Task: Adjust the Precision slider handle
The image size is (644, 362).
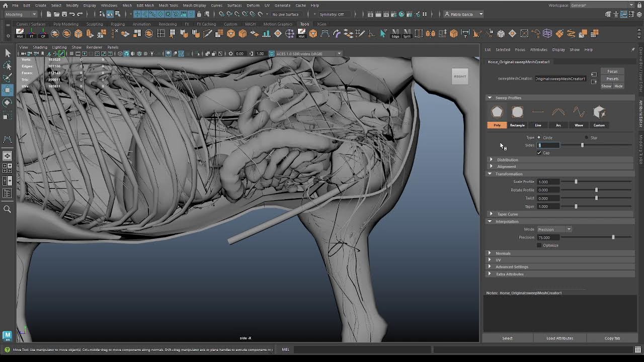Action: coord(613,237)
